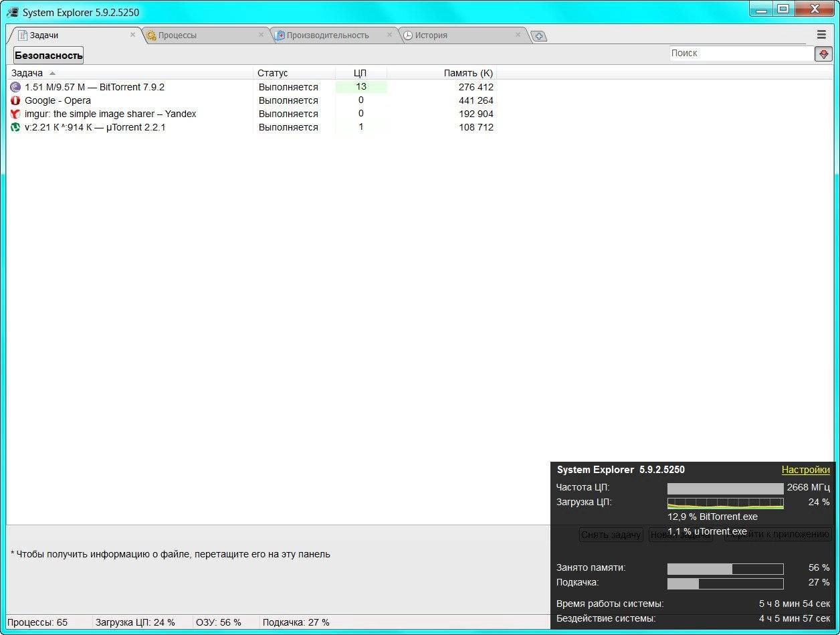The height and width of the screenshot is (635, 840).
Task: Select the imgur Yandex task row
Action: (251, 114)
